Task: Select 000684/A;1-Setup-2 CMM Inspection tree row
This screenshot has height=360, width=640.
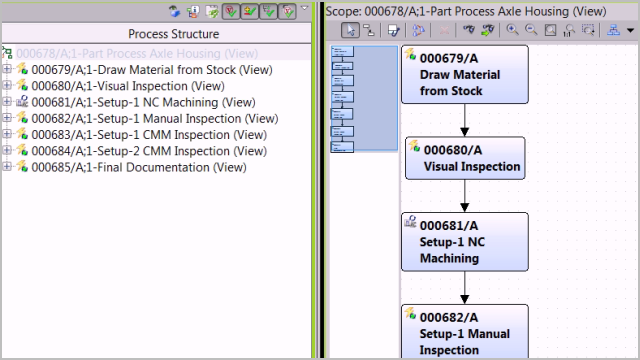Action: click(149, 151)
